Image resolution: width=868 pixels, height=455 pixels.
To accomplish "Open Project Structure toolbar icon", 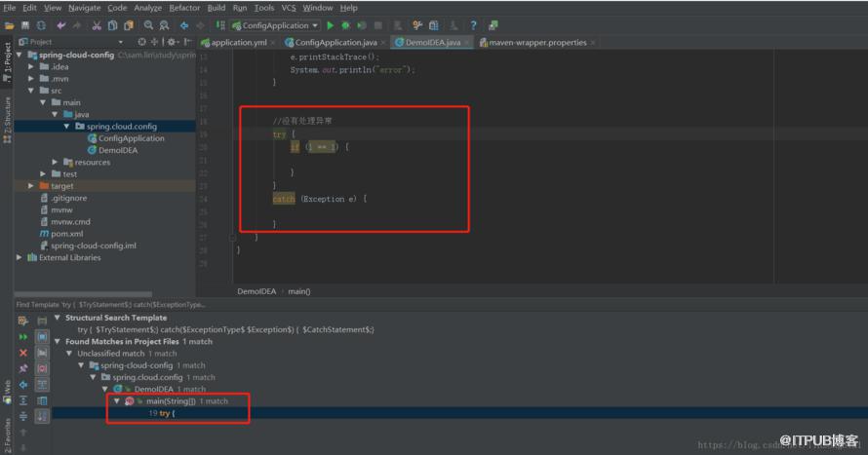I will point(434,25).
